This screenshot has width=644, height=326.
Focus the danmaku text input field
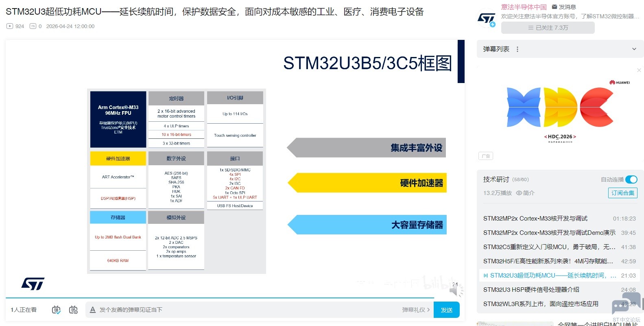(248, 310)
